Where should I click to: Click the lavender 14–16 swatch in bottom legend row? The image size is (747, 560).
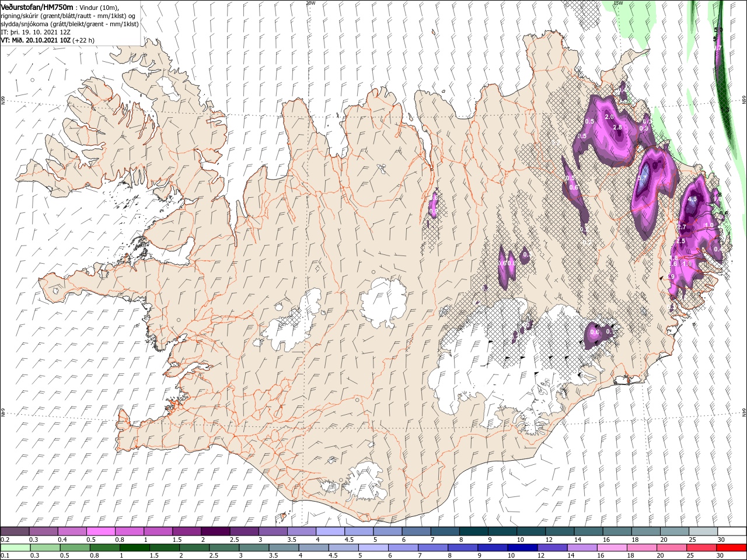[582, 548]
